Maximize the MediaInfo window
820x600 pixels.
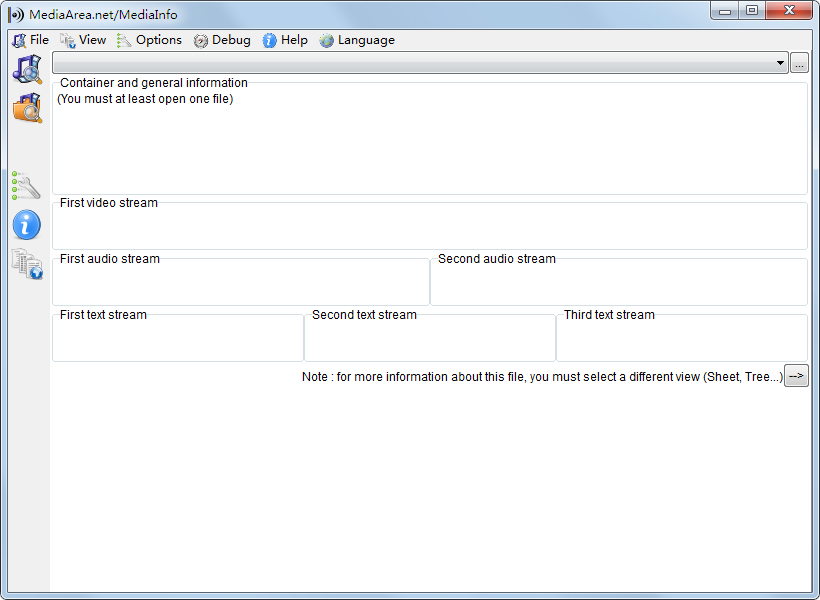[752, 11]
